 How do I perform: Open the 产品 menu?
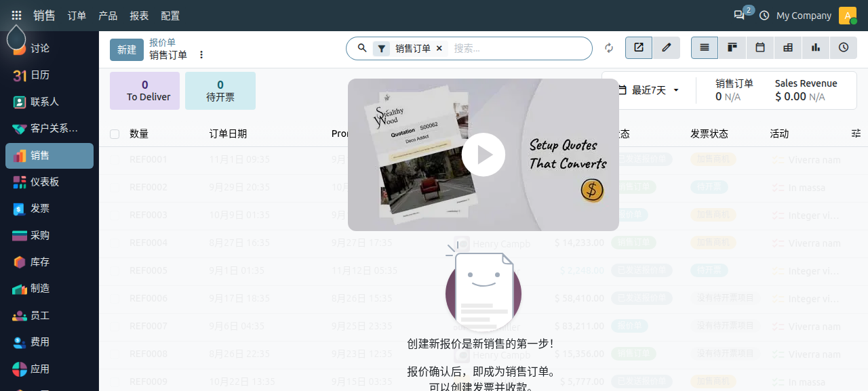[108, 15]
